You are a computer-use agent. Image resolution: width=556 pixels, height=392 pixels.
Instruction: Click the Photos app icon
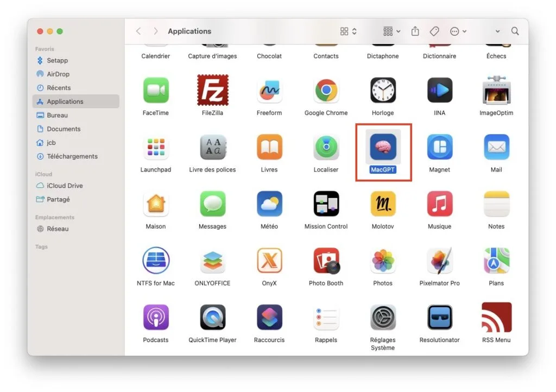tap(383, 260)
